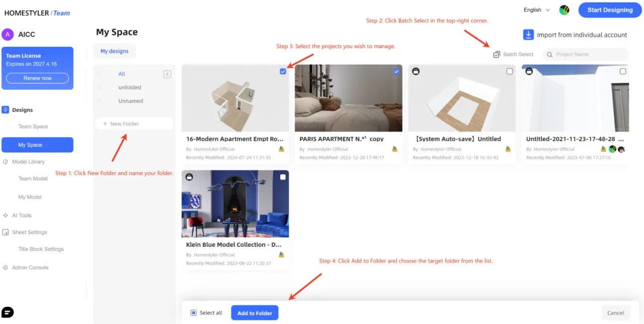Click the Batch Select icon
The width and height of the screenshot is (644, 324).
pyautogui.click(x=497, y=54)
